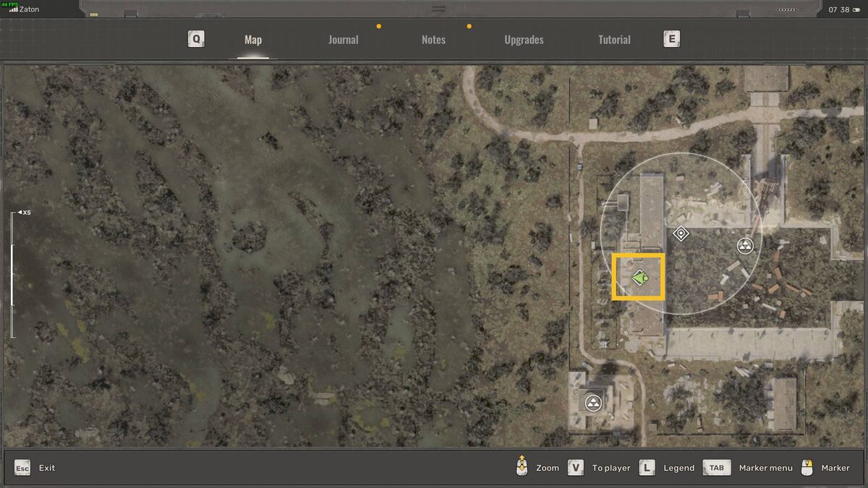Open the map Legend

[678, 468]
